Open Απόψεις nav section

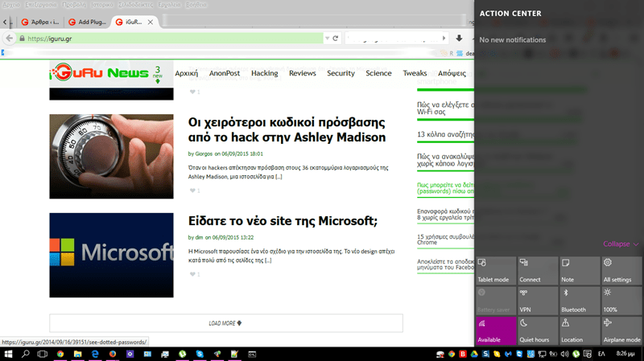click(x=452, y=73)
